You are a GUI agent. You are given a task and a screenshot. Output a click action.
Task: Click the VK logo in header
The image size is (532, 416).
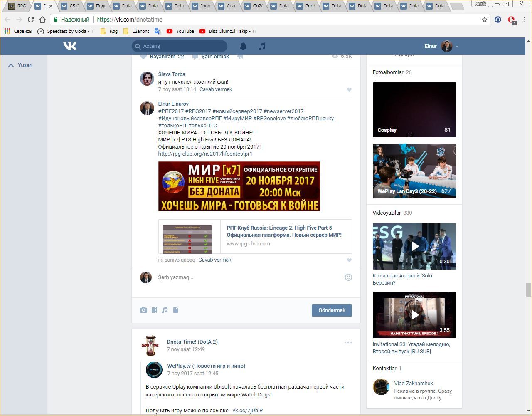click(x=70, y=46)
